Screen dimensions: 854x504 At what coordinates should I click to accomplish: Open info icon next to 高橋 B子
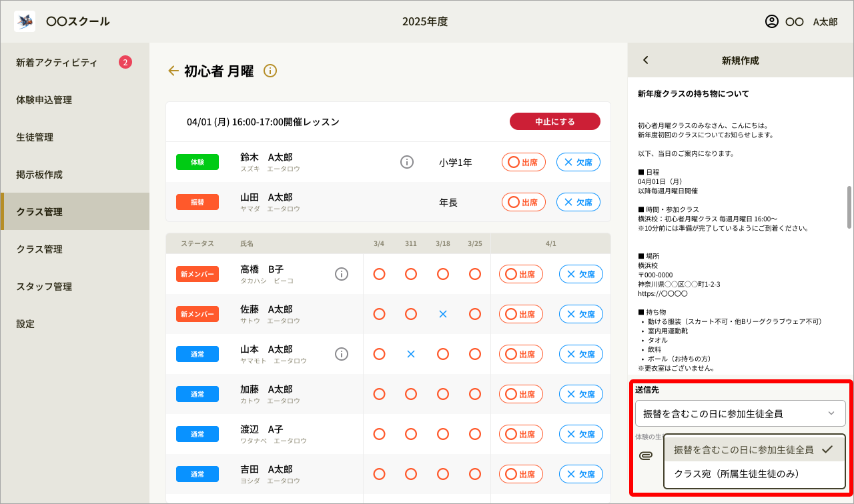[342, 274]
